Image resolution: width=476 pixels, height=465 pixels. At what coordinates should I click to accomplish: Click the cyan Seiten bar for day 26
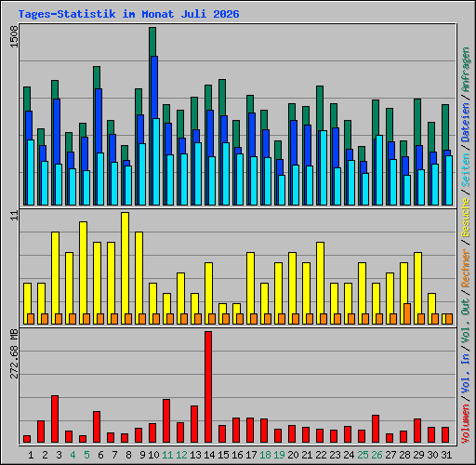(x=379, y=170)
